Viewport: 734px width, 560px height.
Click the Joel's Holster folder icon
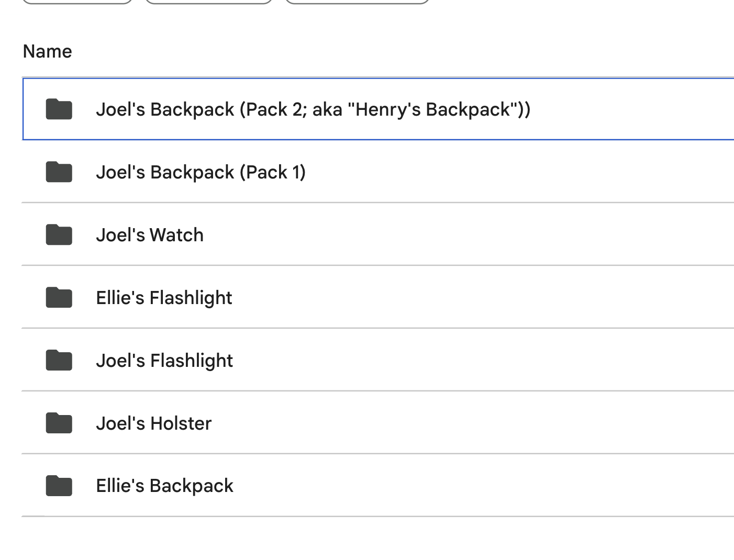click(59, 423)
